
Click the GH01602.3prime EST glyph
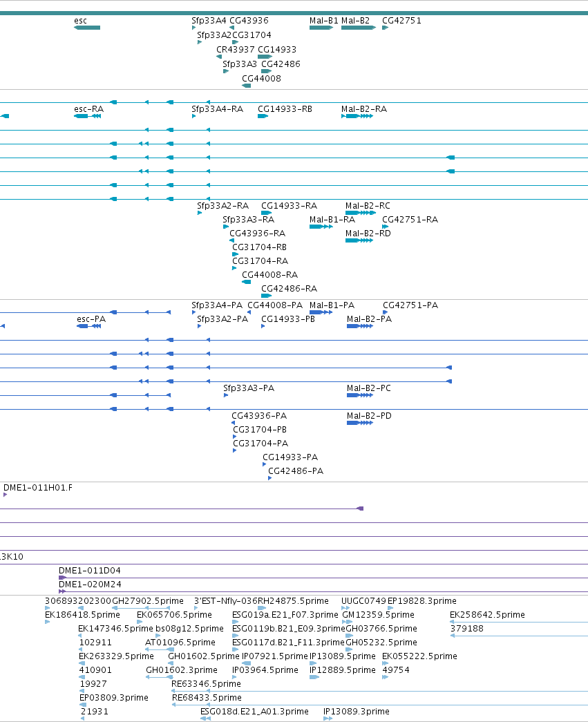160,677
